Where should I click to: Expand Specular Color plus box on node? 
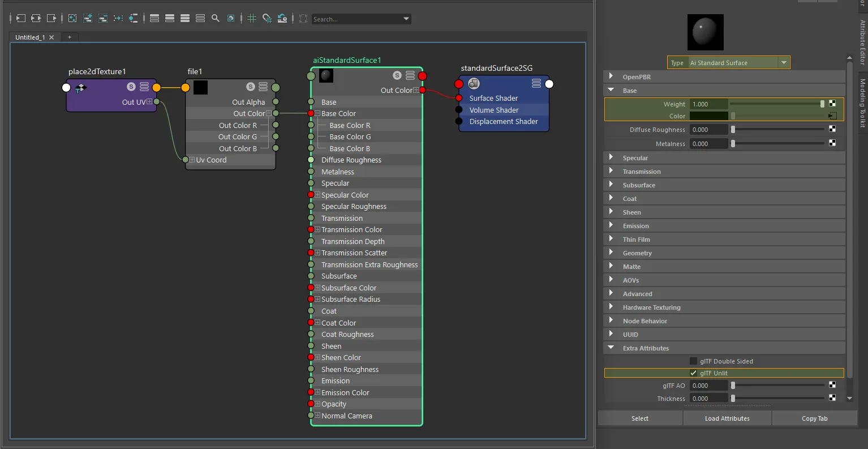tap(317, 195)
